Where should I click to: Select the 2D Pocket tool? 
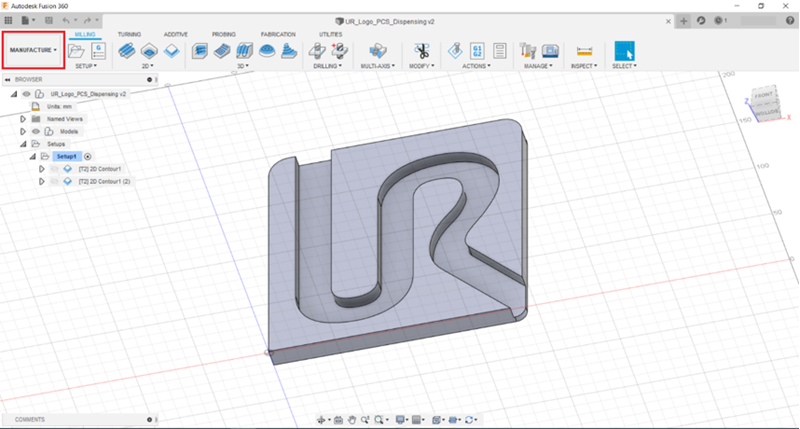pos(149,51)
